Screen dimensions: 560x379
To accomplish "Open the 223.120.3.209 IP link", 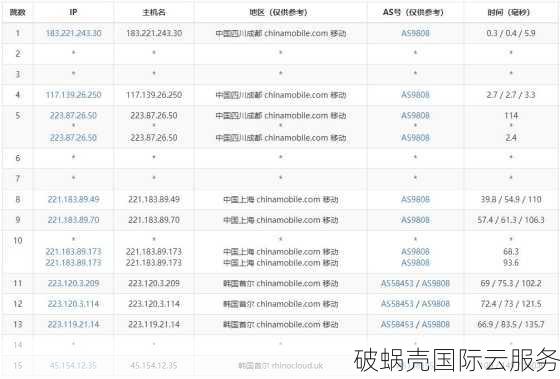I will (x=74, y=283).
